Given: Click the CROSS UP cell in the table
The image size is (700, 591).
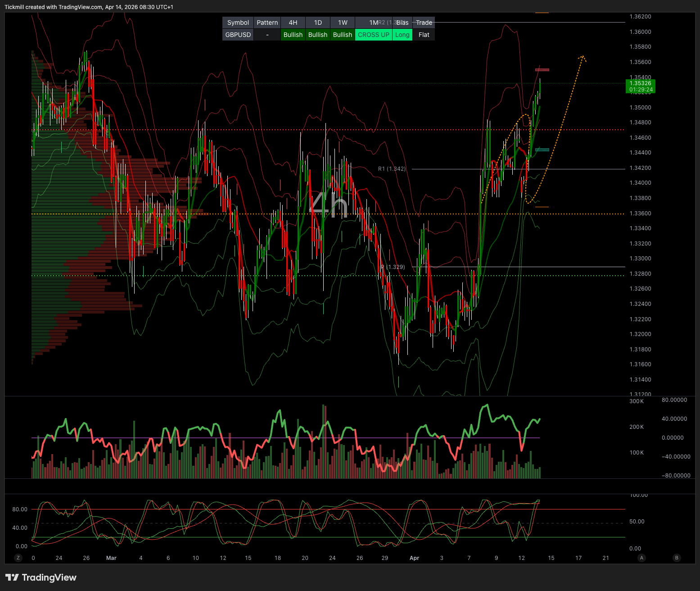Looking at the screenshot, I should 373,35.
